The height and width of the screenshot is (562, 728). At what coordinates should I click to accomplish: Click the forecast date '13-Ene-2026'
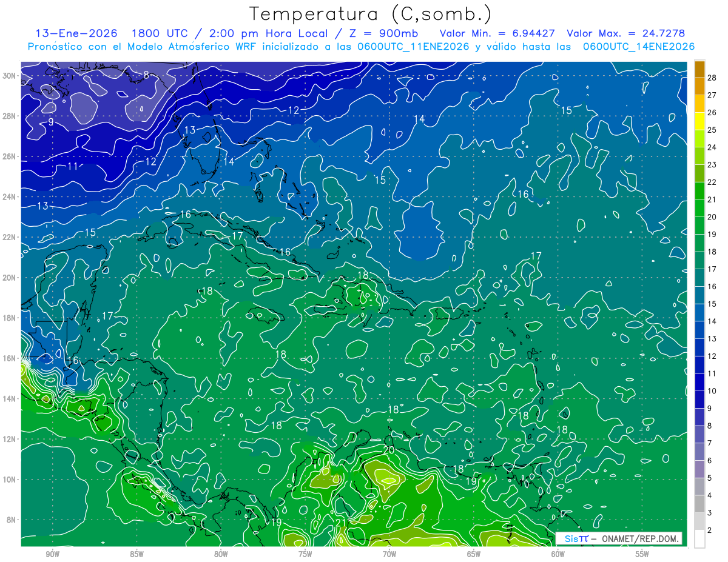77,33
